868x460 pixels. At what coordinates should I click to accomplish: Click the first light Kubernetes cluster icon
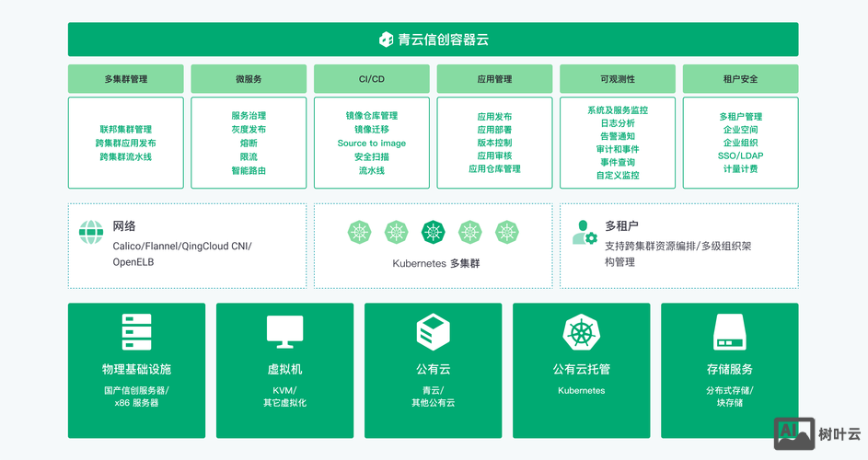tap(359, 232)
